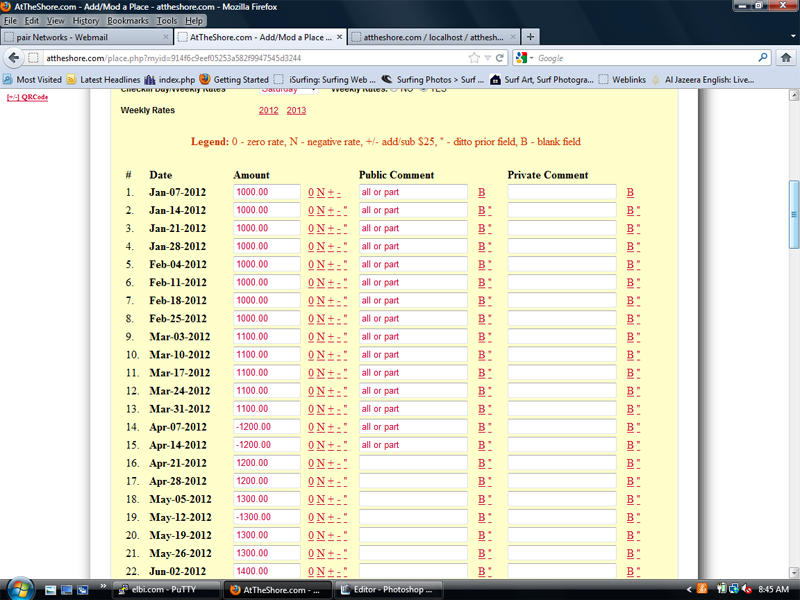
Task: Open the Latest Headlines feed bookmark
Action: (104, 80)
